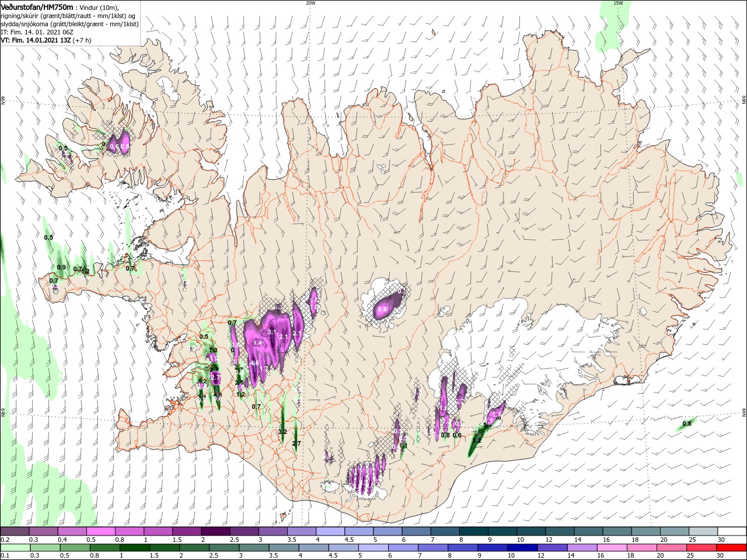
Task: Click the 15W longitude label
Action: [618, 3]
